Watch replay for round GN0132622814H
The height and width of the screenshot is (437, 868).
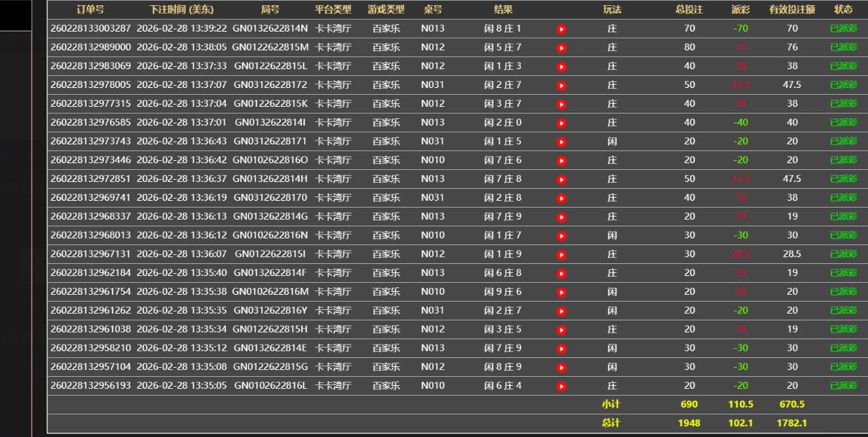click(x=561, y=180)
